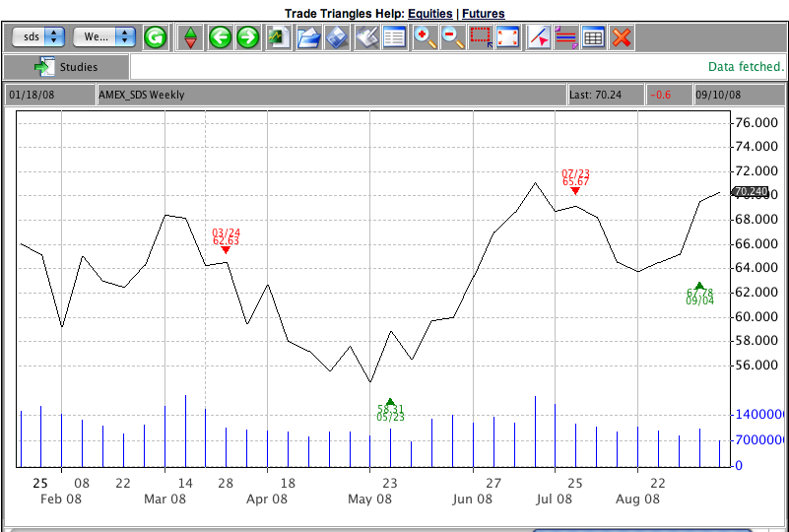Click the data list view icon
Screen dimensions: 789x532
point(394,37)
